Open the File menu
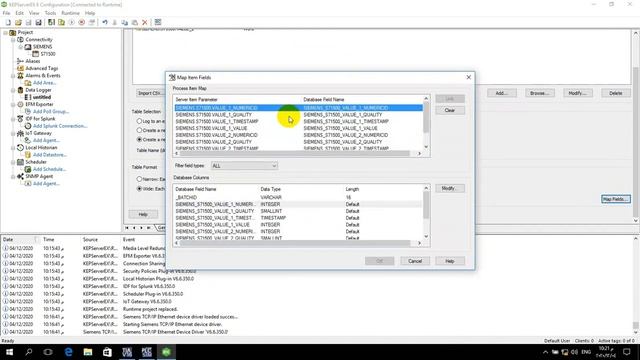640x360 pixels. tap(6, 13)
